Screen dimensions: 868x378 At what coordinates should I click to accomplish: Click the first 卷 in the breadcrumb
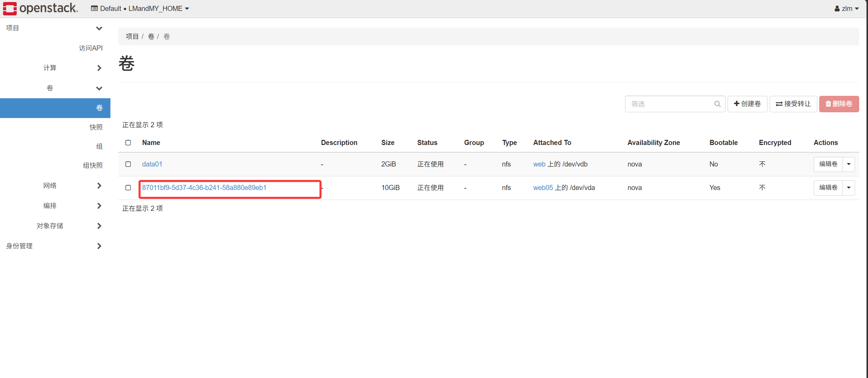(151, 37)
